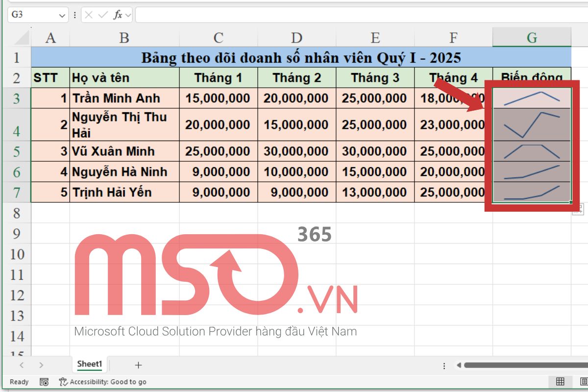Select column F header

[454, 38]
